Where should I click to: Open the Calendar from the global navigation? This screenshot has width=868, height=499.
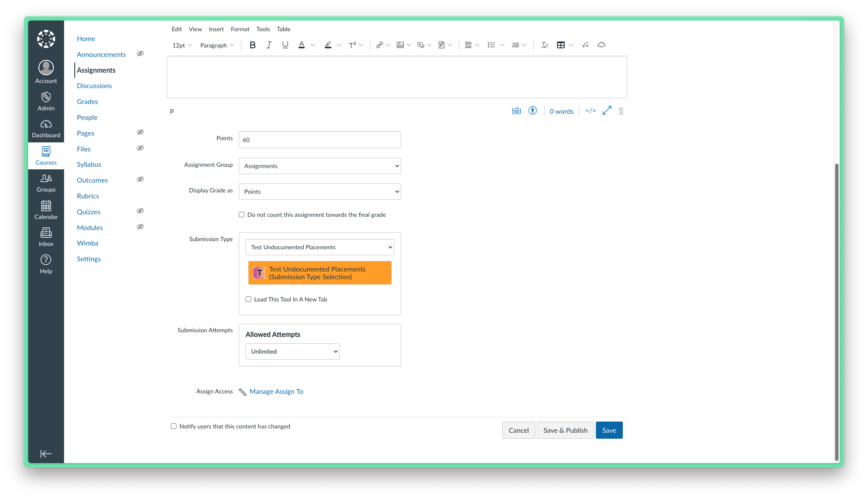click(x=46, y=210)
